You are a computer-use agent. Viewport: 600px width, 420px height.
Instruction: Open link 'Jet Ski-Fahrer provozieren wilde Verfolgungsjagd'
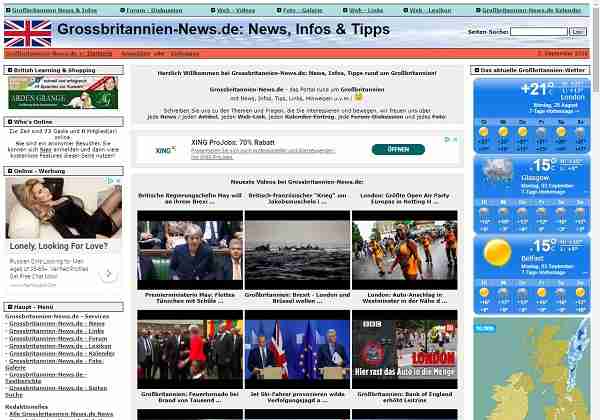point(297,397)
